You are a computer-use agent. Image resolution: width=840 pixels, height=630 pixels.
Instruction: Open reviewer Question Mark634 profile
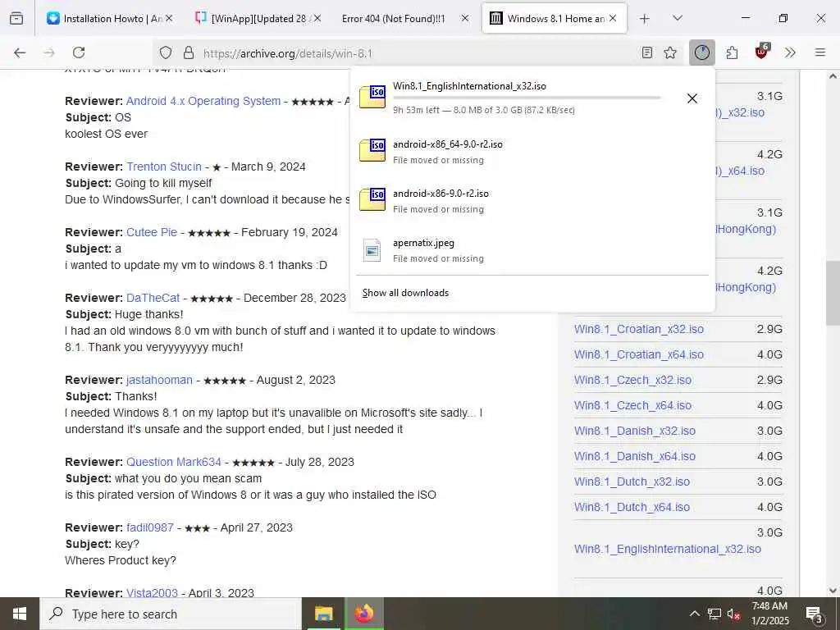click(174, 462)
